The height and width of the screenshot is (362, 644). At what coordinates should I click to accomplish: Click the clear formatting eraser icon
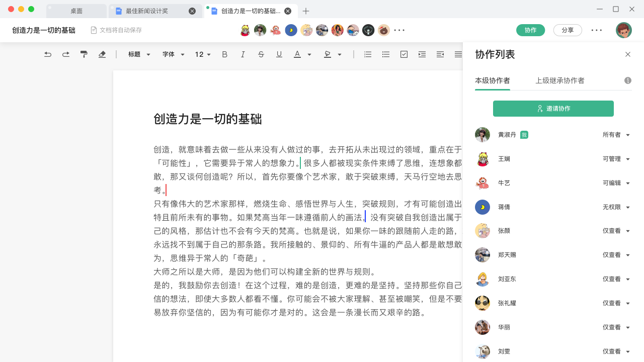(102, 54)
